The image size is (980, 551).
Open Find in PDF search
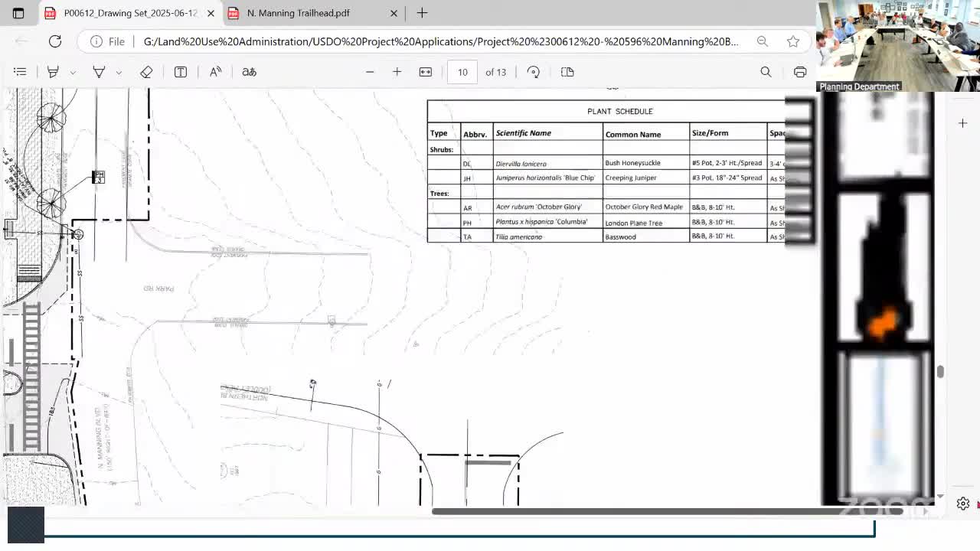(766, 72)
